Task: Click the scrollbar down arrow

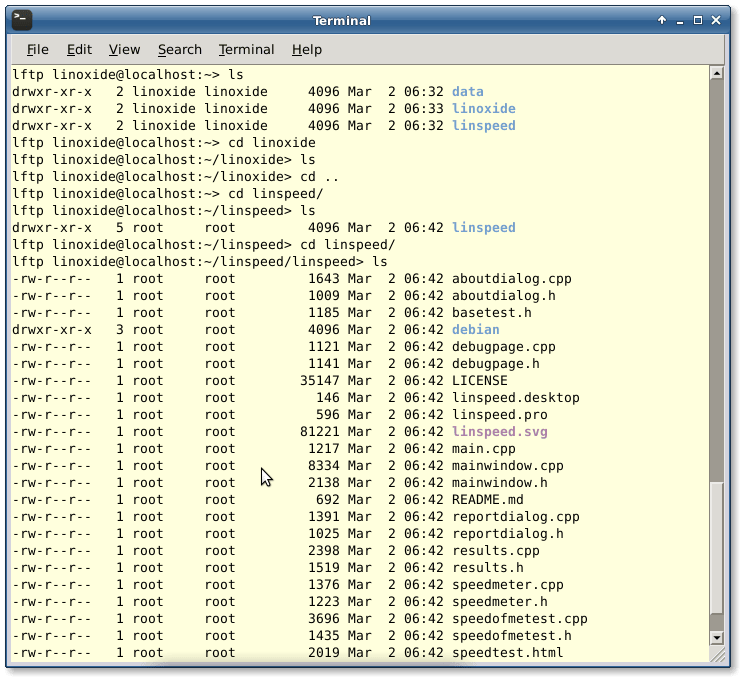Action: pos(716,637)
